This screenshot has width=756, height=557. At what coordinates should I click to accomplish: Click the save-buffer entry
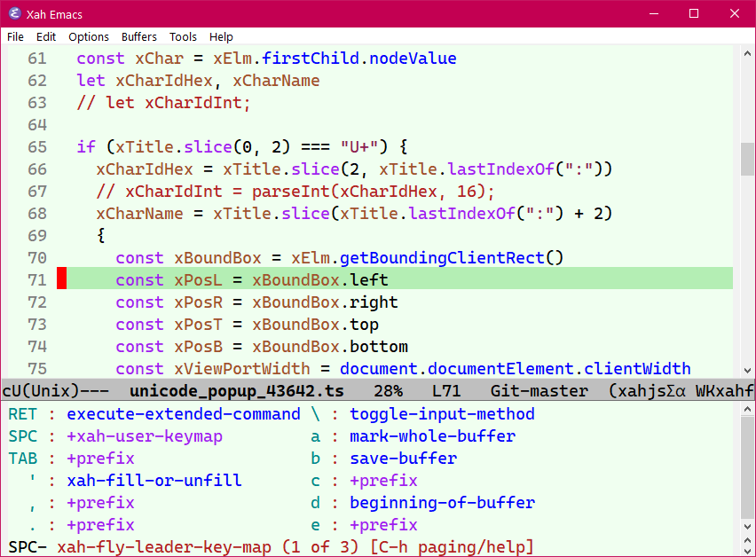click(x=403, y=459)
